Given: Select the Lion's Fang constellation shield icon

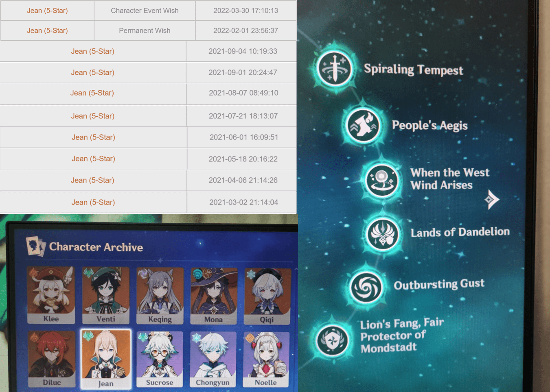Looking at the screenshot, I should click(x=333, y=340).
